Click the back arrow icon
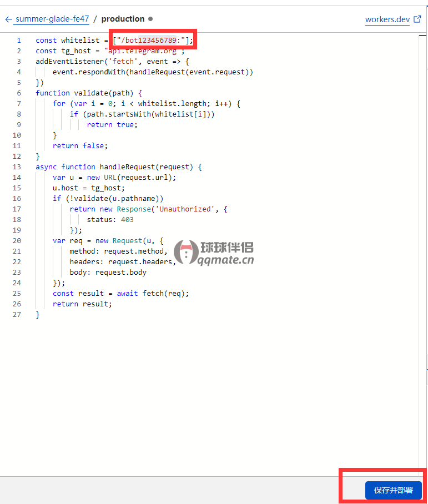428x504 pixels. click(8, 19)
